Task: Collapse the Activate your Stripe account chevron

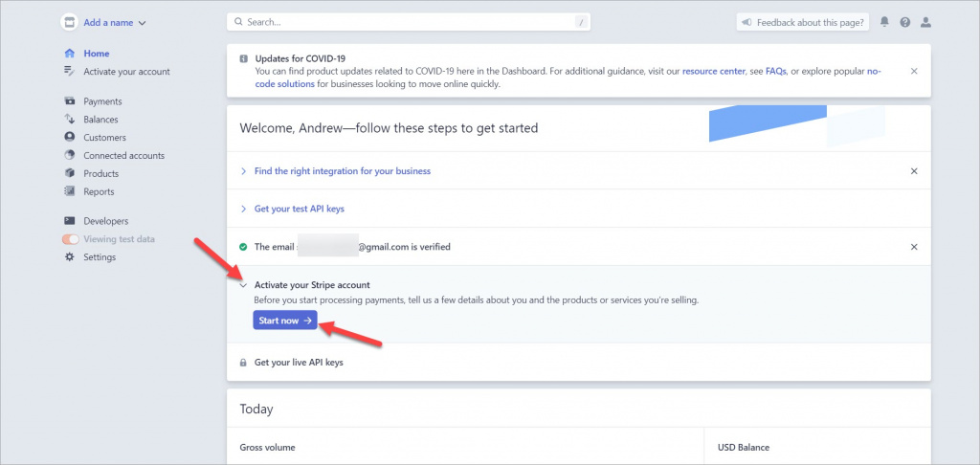Action: 244,285
